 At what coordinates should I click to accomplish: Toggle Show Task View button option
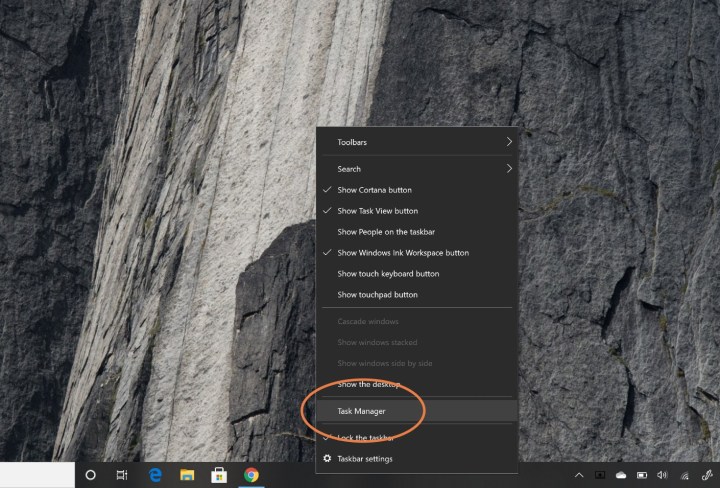pyautogui.click(x=377, y=211)
